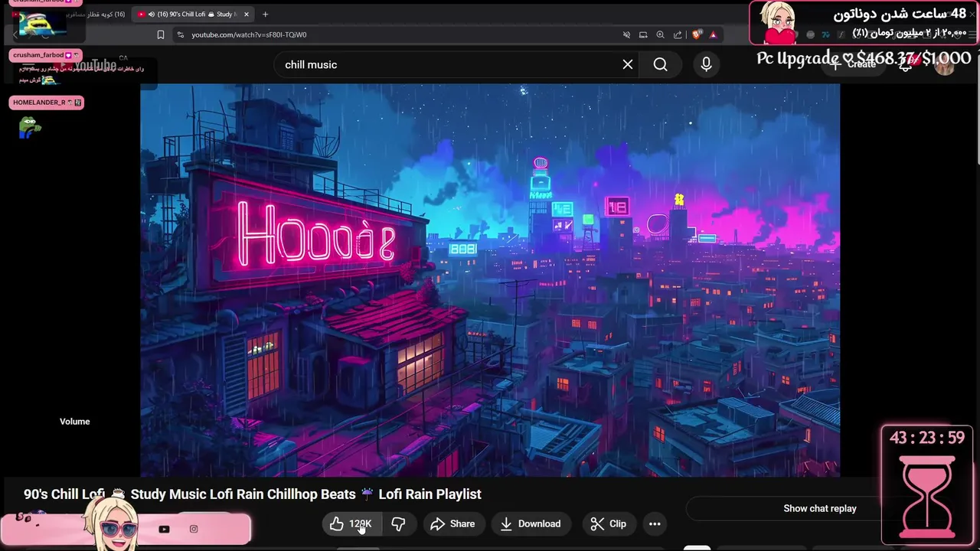Click the zoom magnifier in the address bar
Screen dimensions: 980x551
pos(660,34)
